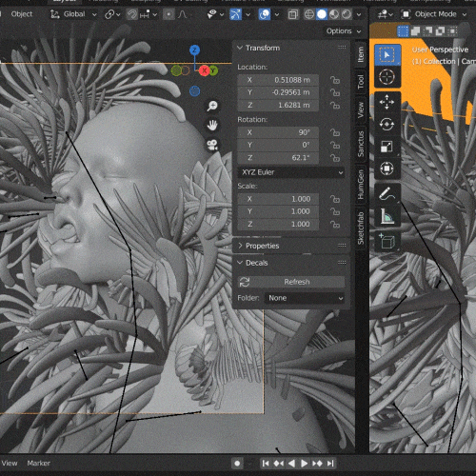Switch to the Sketchfab sidebar tab
476x476 pixels.
coord(361,228)
